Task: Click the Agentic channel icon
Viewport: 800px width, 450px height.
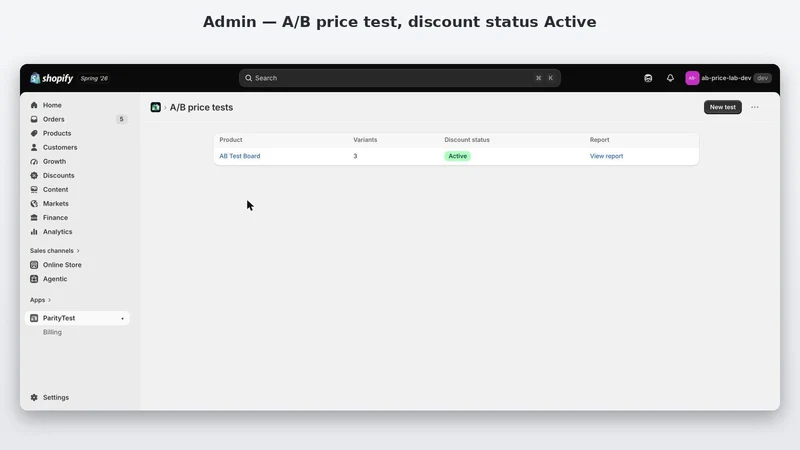Action: 34,279
